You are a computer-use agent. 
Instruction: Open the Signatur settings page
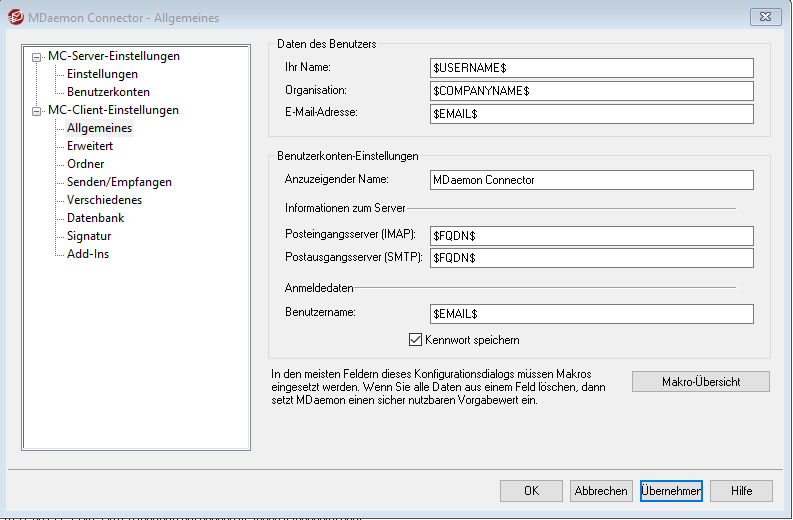(x=89, y=236)
